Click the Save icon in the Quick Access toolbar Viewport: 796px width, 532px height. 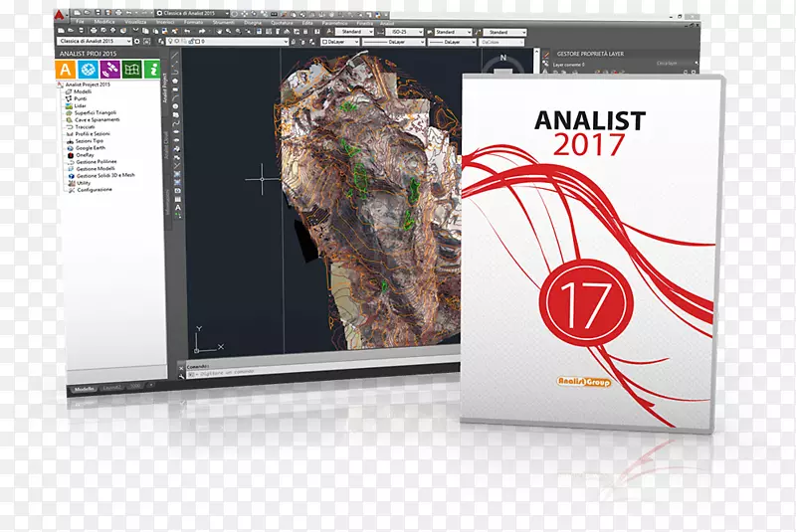[98, 12]
